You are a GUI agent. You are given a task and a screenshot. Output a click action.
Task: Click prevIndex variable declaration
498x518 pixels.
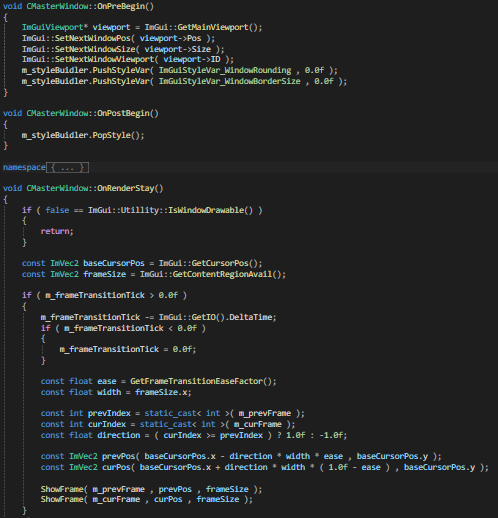click(x=109, y=413)
